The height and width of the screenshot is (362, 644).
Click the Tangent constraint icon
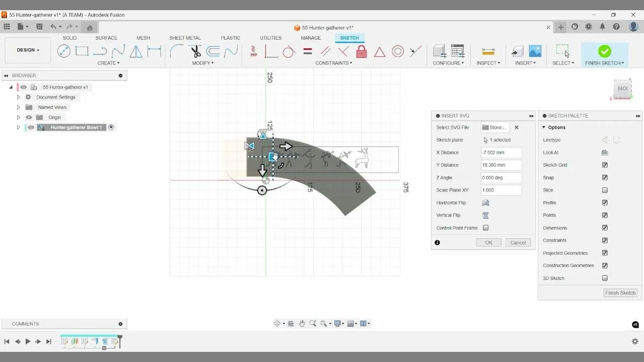pos(289,51)
